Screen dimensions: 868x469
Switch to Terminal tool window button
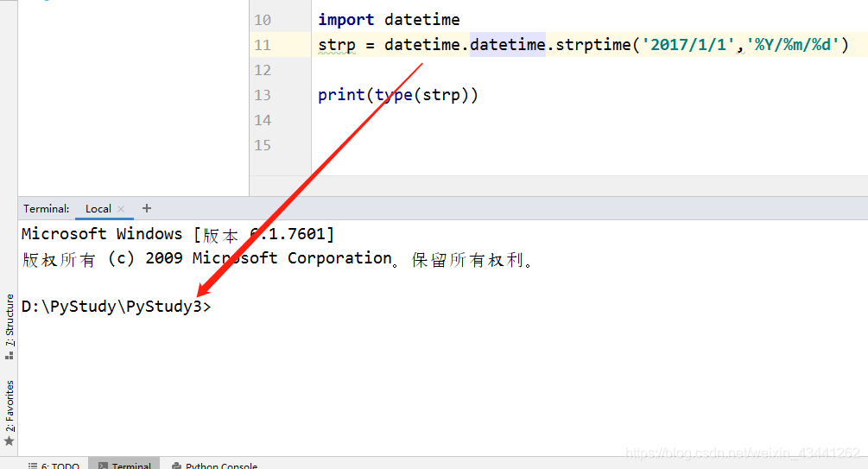124,466
